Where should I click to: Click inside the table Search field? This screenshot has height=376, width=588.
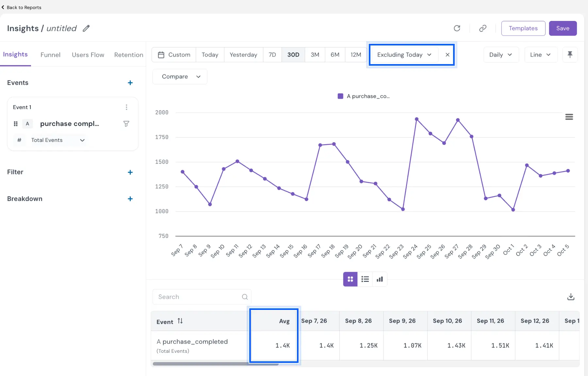point(202,297)
